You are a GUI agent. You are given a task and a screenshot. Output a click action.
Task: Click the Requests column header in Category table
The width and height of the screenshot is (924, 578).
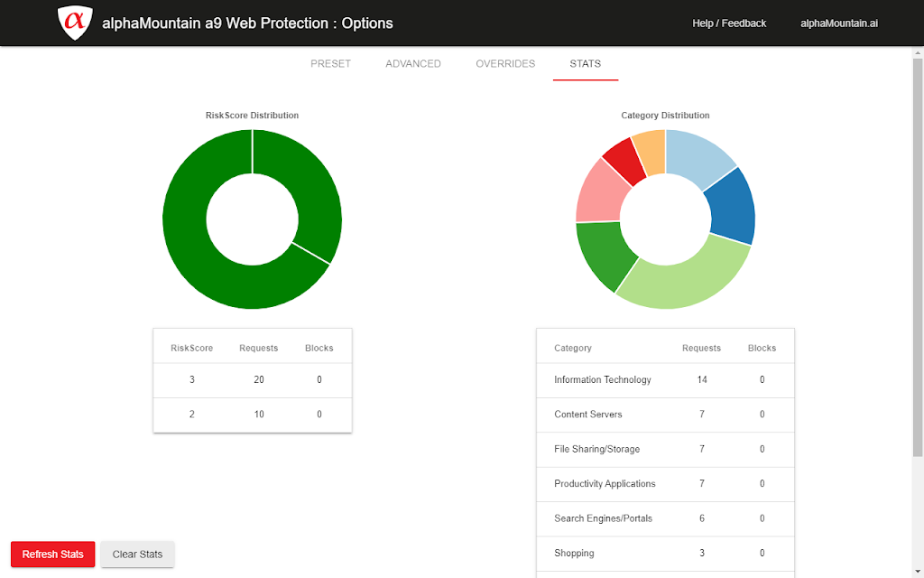(701, 348)
